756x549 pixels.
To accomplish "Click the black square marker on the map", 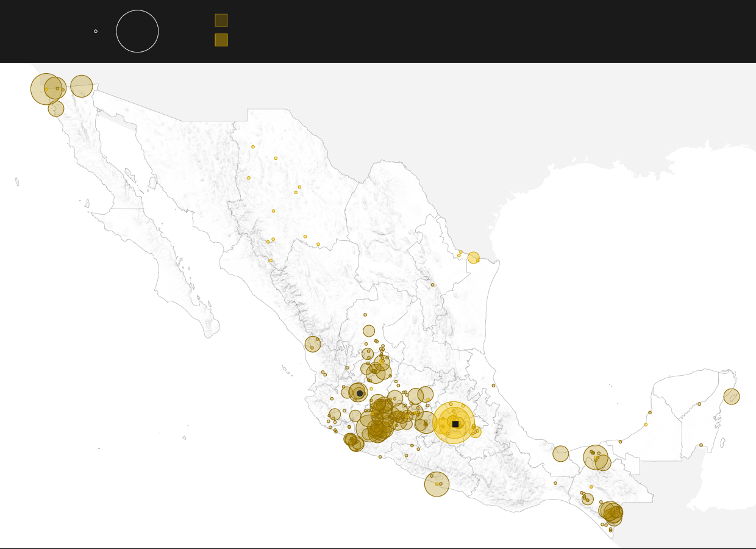I will (455, 424).
